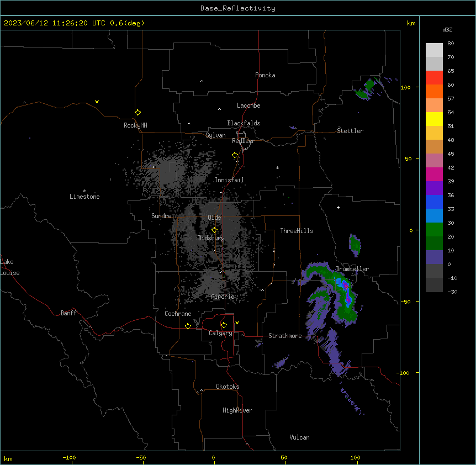Click the dBZ legend heading
The height and width of the screenshot is (465, 476).
point(447,29)
